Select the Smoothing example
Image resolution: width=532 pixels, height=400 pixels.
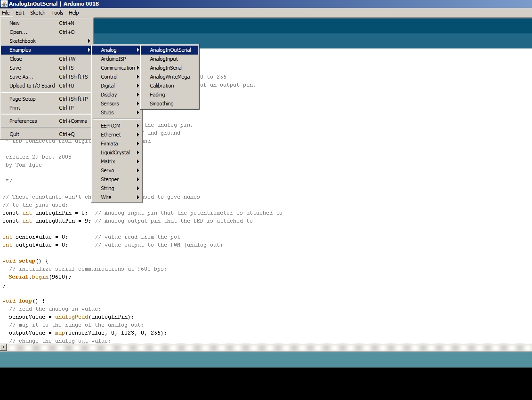pyautogui.click(x=161, y=104)
